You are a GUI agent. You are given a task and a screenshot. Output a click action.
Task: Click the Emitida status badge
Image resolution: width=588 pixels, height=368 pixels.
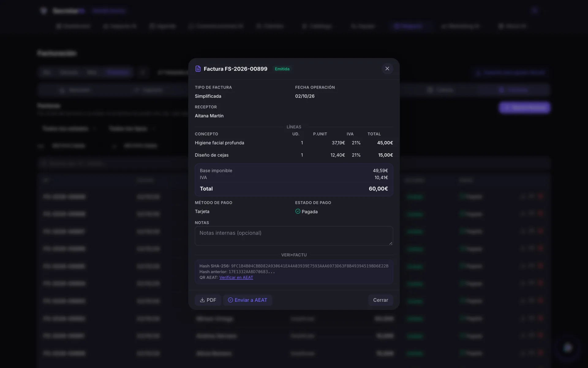tap(282, 69)
